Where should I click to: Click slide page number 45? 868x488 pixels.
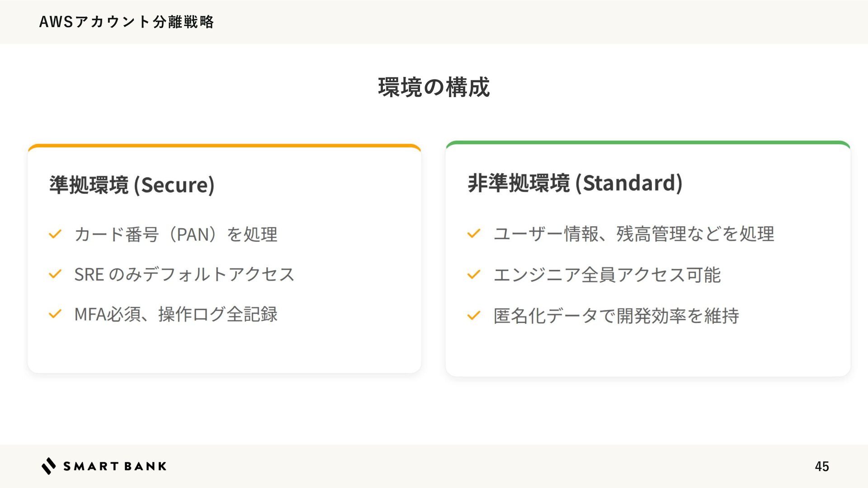[821, 466]
